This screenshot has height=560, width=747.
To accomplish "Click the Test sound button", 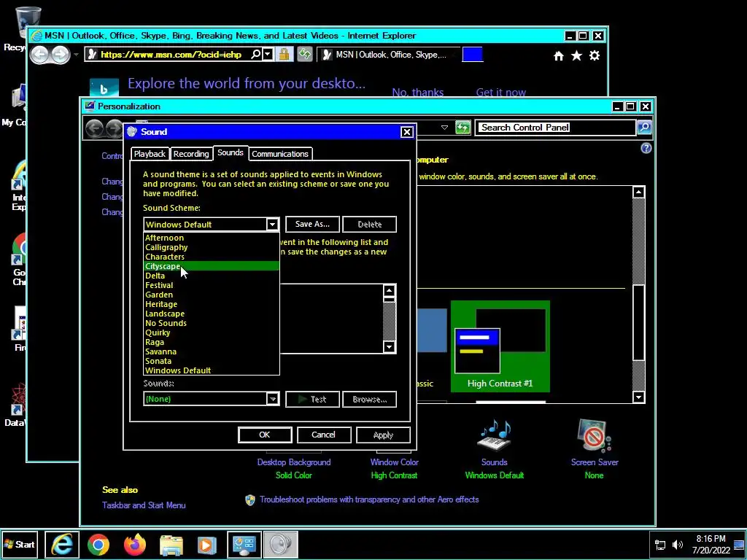I will (312, 400).
